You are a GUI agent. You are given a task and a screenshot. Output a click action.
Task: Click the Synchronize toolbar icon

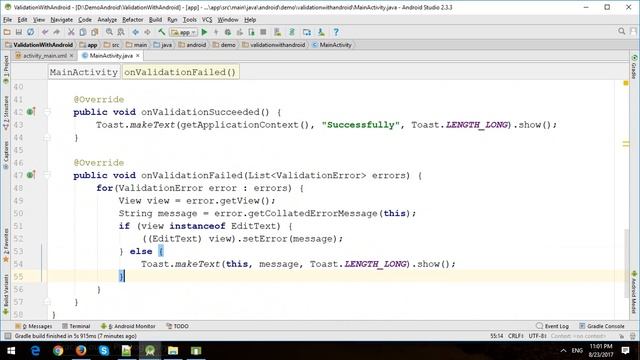coord(31,32)
